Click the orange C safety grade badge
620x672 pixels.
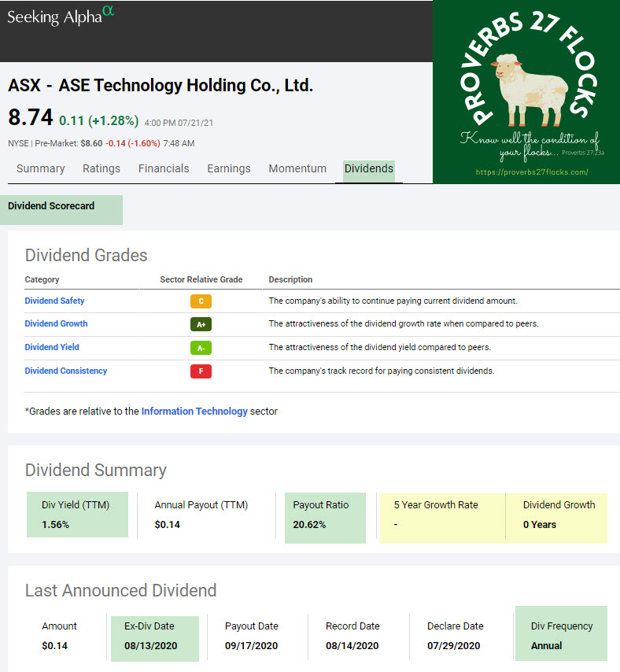[201, 301]
